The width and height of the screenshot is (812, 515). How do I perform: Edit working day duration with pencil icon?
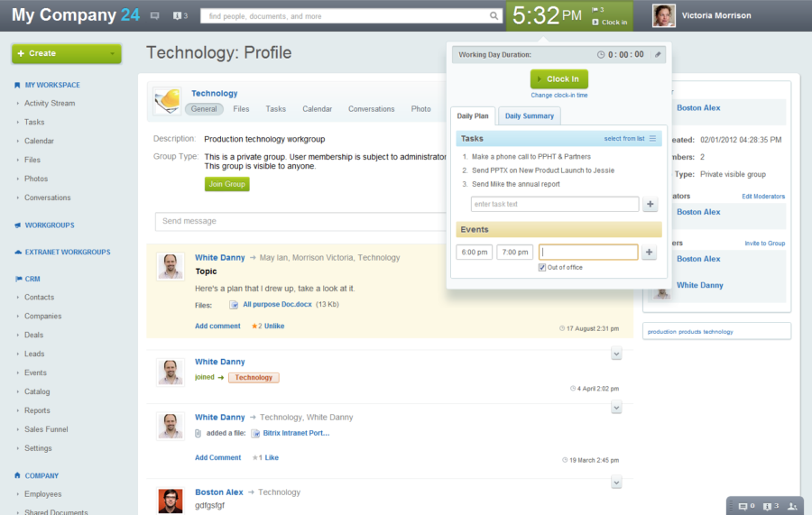coord(658,54)
